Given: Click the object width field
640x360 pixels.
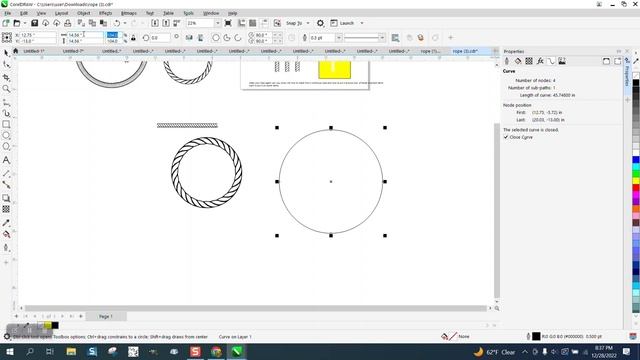Looking at the screenshot, I should 85,35.
